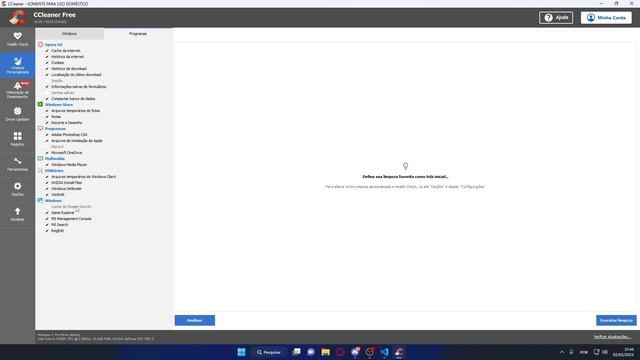
Task: Select the Programas tab
Action: [x=138, y=33]
